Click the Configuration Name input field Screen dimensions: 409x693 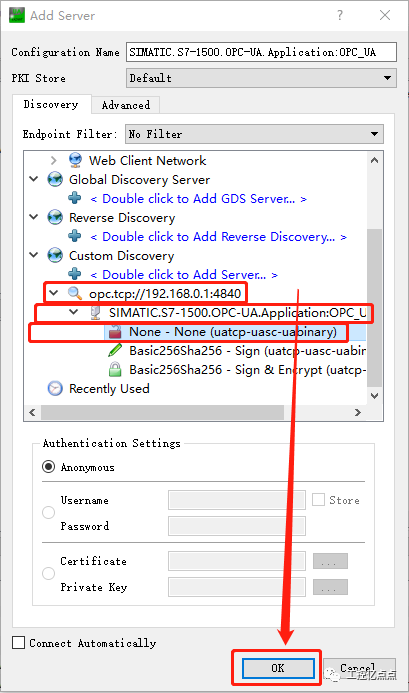(261, 52)
